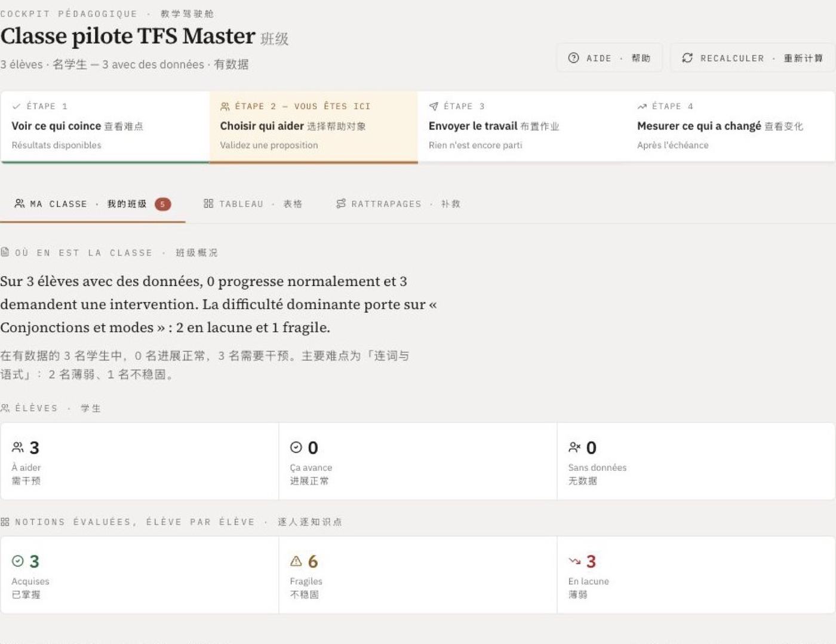This screenshot has width=836, height=644.
Task: Open Étape 4 Mesurer ce qui a changé
Action: (x=730, y=127)
